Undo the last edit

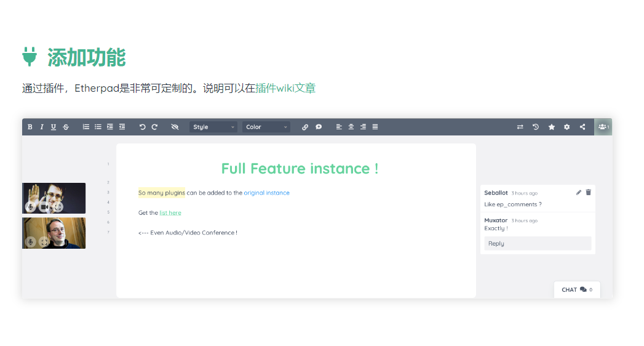pos(142,127)
